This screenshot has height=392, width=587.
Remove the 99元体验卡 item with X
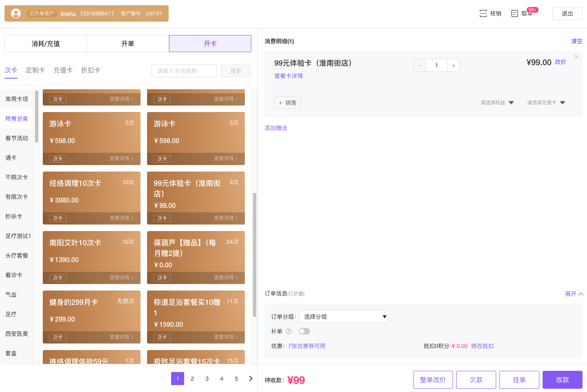[576, 57]
